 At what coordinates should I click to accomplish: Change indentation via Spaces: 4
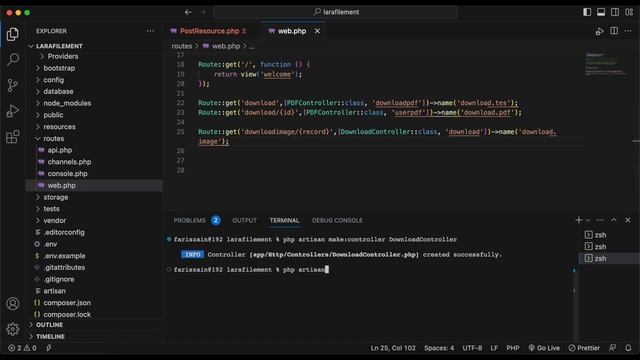(439, 348)
